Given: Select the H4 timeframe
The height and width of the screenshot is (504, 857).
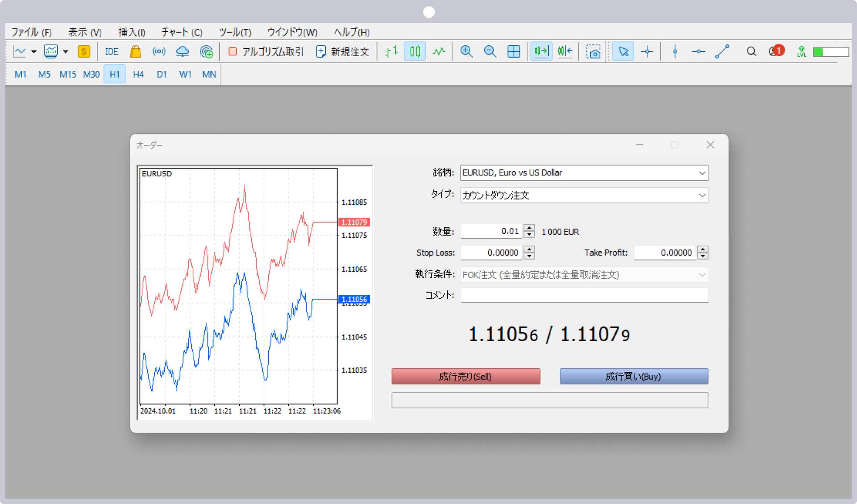Looking at the screenshot, I should pos(138,74).
